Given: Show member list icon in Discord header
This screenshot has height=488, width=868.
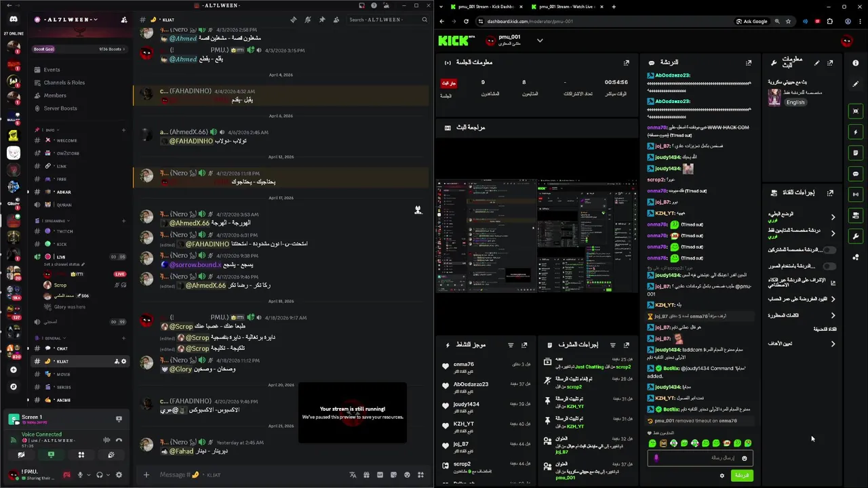Looking at the screenshot, I should 336,20.
